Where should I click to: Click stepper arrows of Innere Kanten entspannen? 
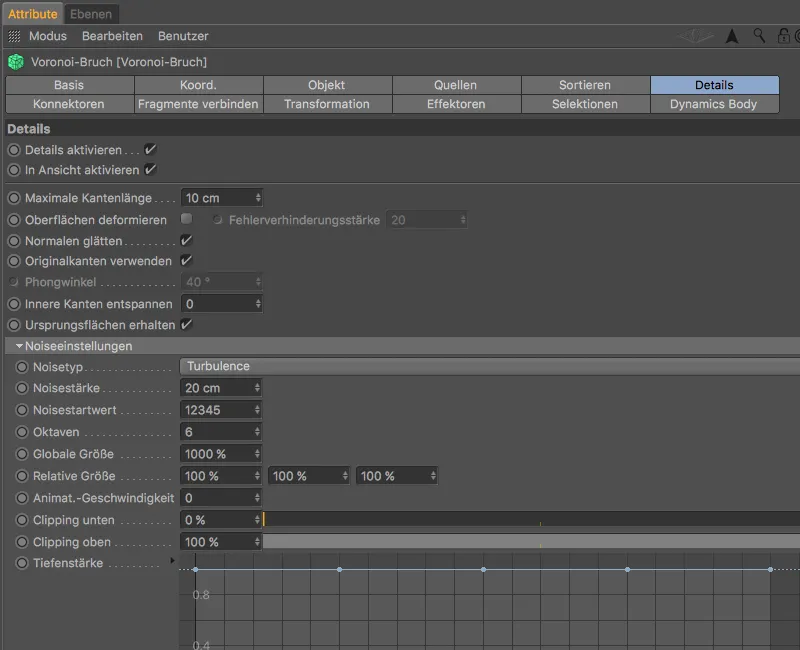click(x=258, y=304)
